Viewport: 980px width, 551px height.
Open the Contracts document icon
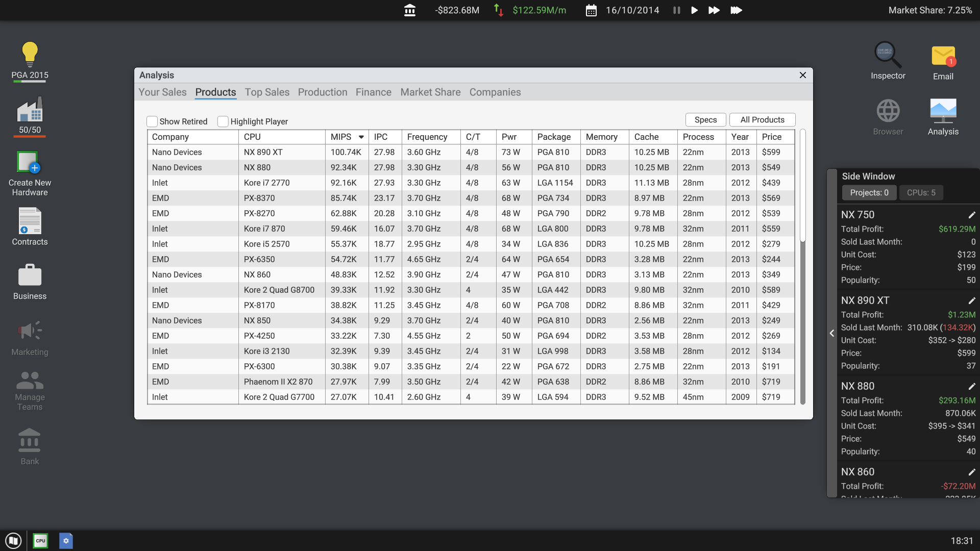[30, 221]
